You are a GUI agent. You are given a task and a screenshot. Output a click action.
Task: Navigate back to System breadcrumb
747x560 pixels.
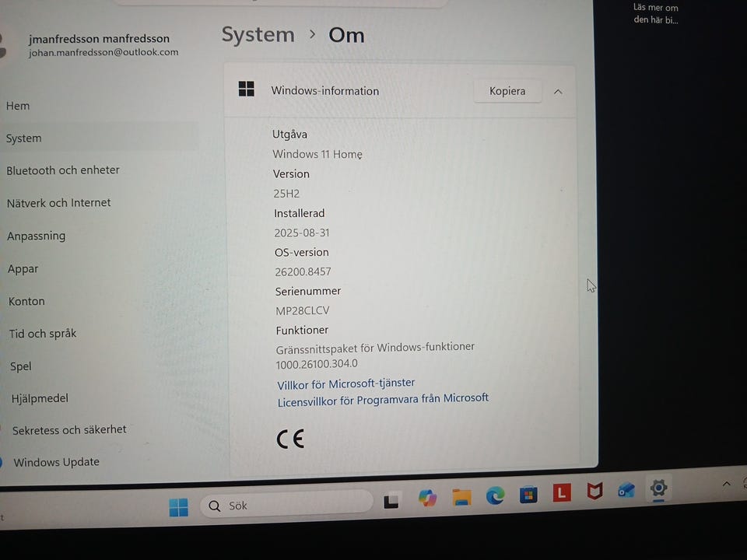click(x=258, y=35)
